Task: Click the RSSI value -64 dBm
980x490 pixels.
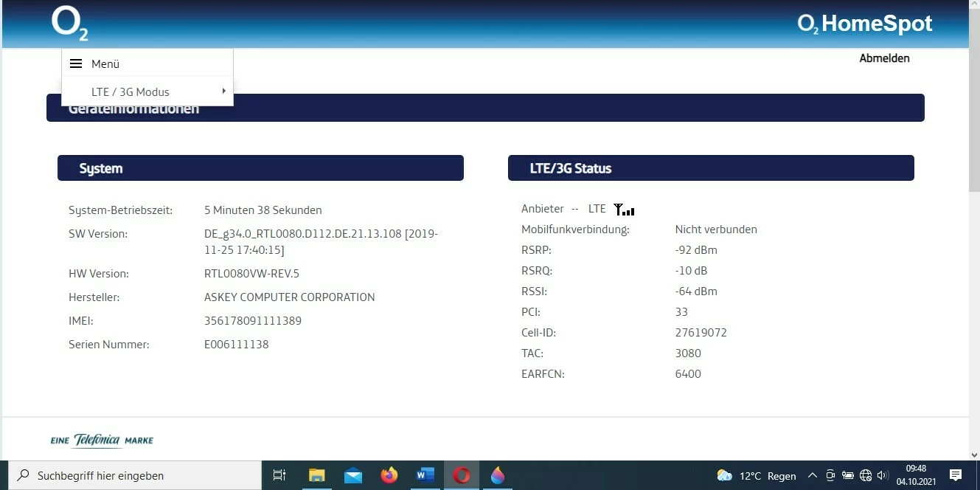Action: tap(696, 291)
